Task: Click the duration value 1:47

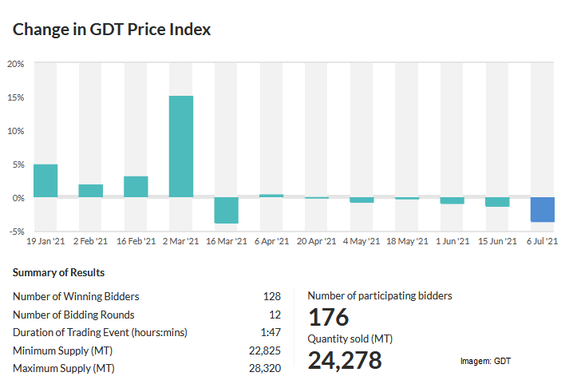Action: [x=271, y=332]
